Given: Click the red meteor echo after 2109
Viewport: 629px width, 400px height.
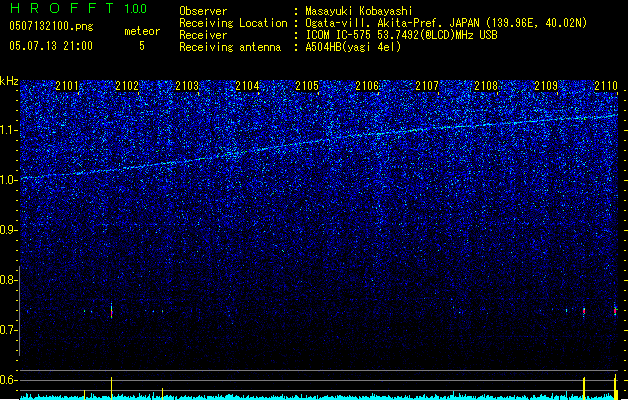Looking at the screenshot, I should 584,311.
